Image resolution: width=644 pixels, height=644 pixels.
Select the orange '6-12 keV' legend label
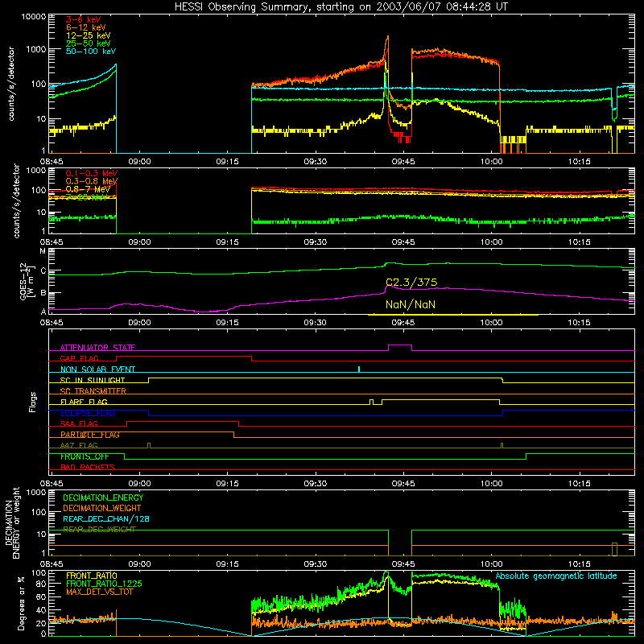pos(86,27)
